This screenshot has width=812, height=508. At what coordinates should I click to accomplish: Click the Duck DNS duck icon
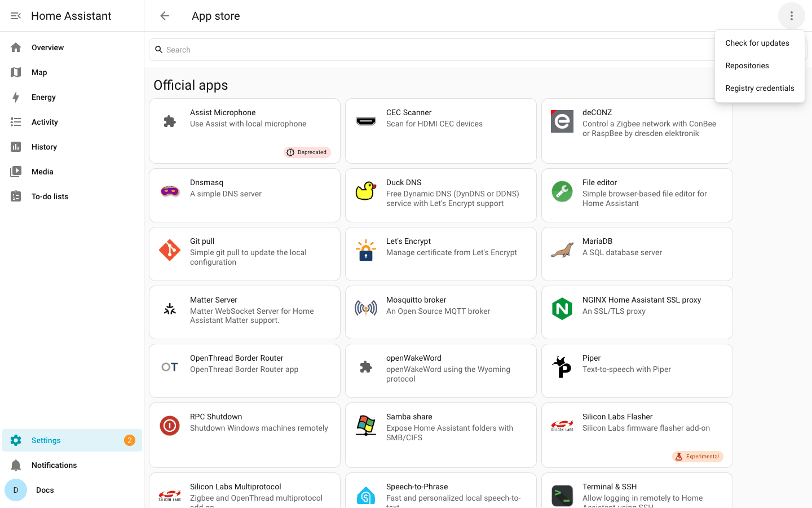click(366, 191)
